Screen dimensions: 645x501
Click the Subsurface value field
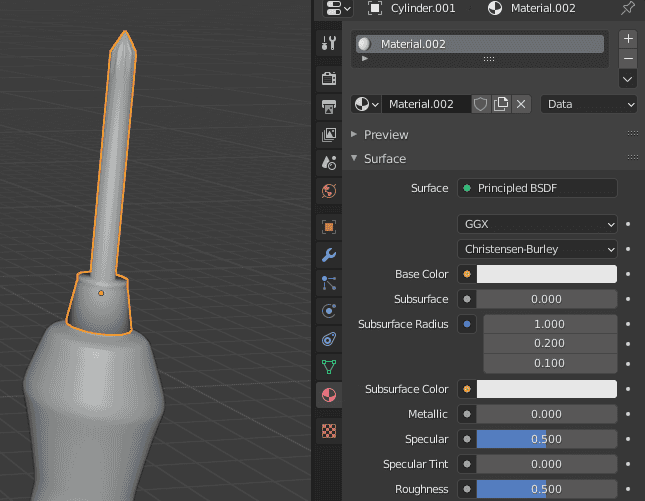pyautogui.click(x=547, y=299)
